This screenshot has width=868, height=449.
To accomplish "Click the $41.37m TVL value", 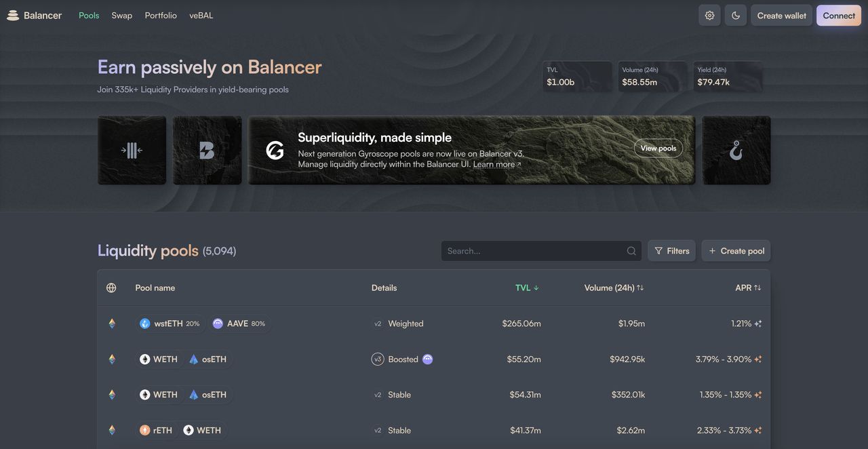I will point(526,430).
